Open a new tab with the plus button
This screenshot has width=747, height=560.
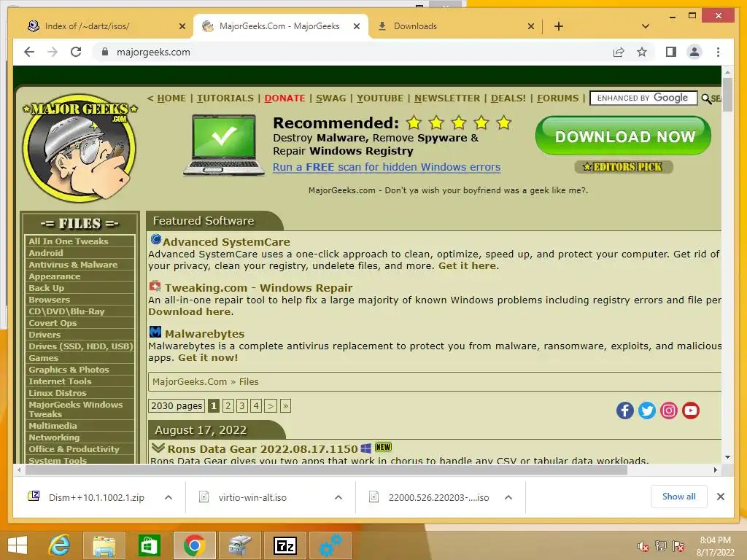pos(558,26)
